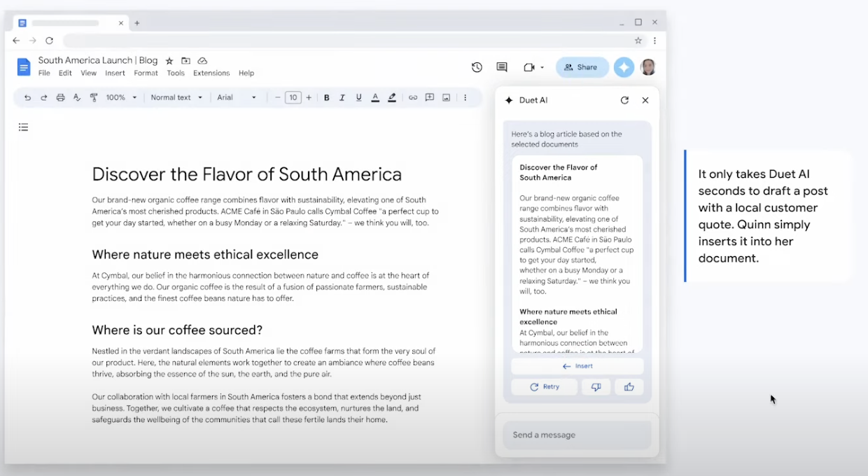This screenshot has width=868, height=476.
Task: Insert a link from toolbar
Action: coord(413,97)
